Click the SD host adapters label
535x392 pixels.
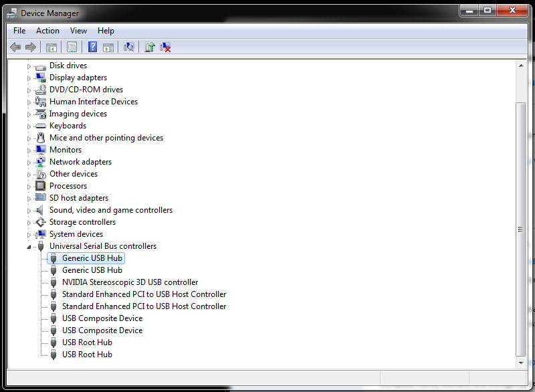point(79,198)
